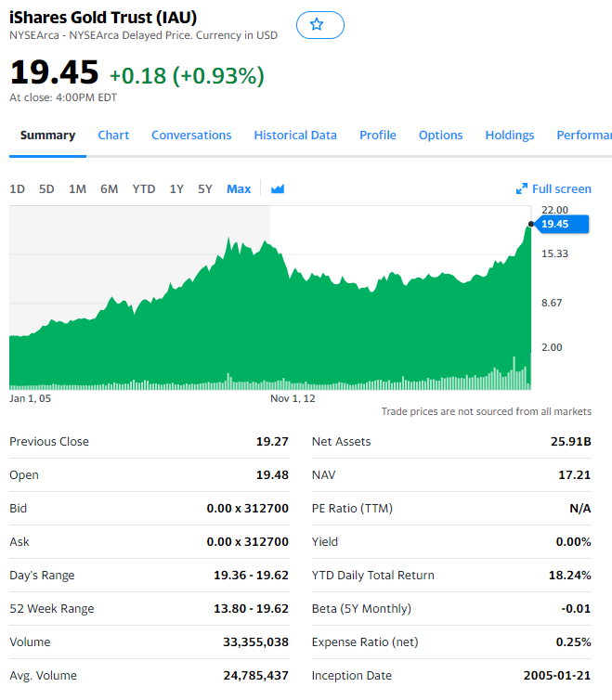The image size is (612, 700).
Task: Click the 19.45 current price chart marker
Action: tap(562, 224)
